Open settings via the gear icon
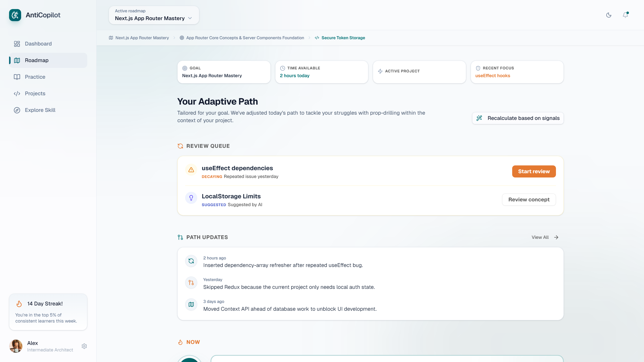The height and width of the screenshot is (362, 644). (x=84, y=346)
